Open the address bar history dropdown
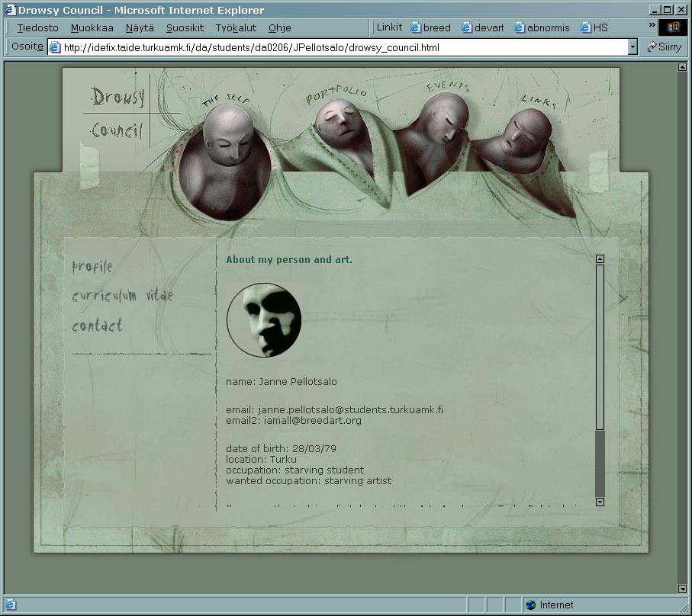This screenshot has width=692, height=616. pyautogui.click(x=632, y=47)
